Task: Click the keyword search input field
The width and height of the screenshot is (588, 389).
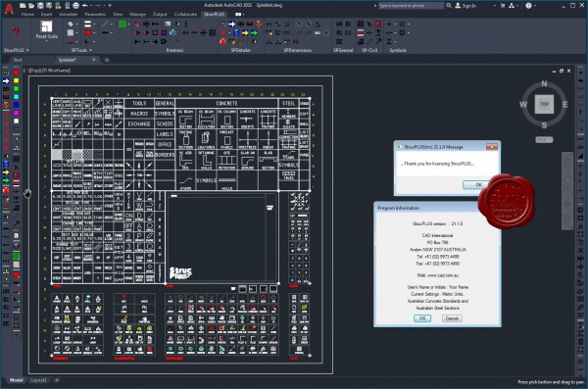Action: point(411,5)
